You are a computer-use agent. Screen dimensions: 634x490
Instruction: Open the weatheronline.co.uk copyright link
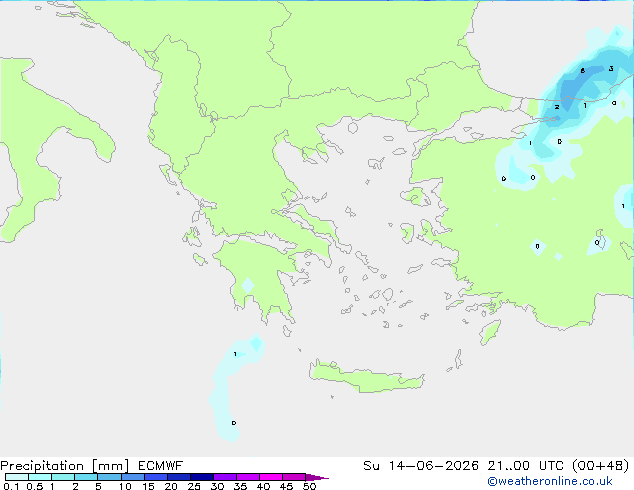(x=549, y=481)
